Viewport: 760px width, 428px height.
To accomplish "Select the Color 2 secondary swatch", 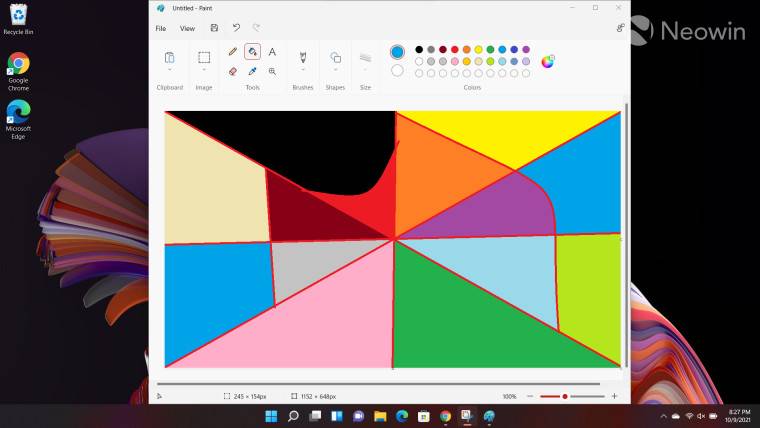I will click(x=397, y=70).
